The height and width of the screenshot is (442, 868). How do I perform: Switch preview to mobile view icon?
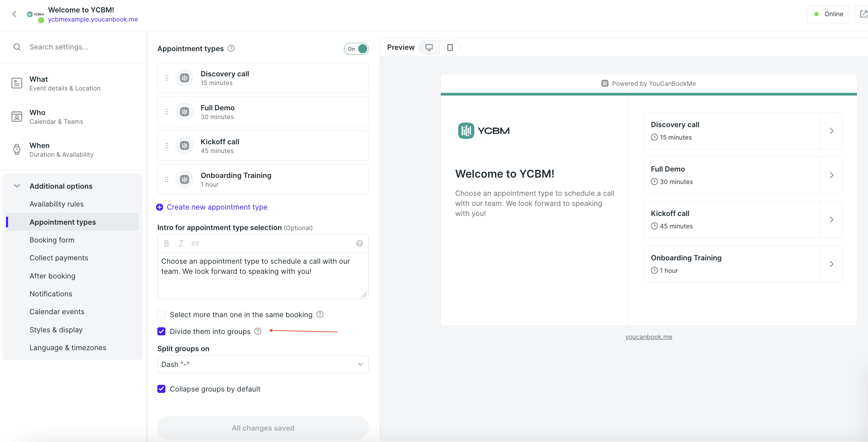pyautogui.click(x=450, y=47)
